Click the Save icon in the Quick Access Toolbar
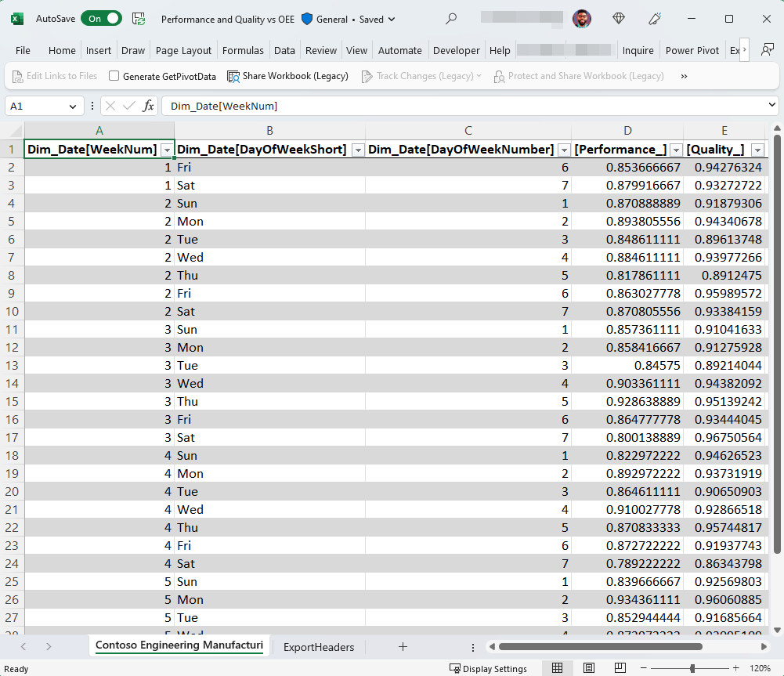 tap(139, 19)
